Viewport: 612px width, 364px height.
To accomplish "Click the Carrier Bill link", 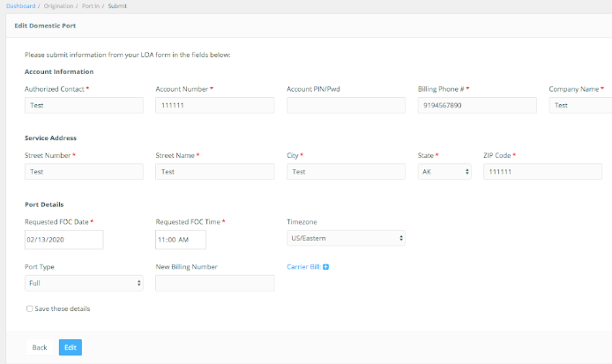I will click(x=303, y=267).
